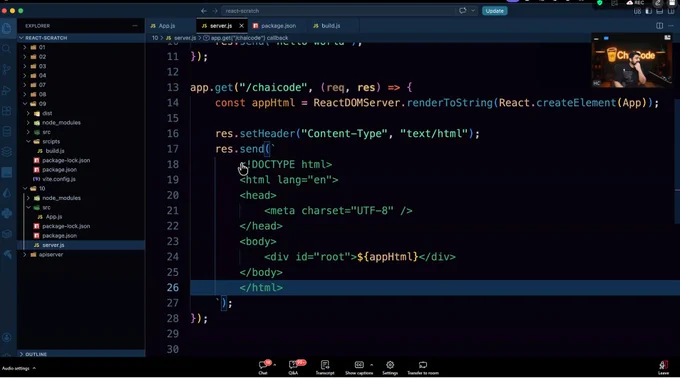The height and width of the screenshot is (378, 680).
Task: Open the Accounts icon at activity bar bottom
Action: [7, 337]
